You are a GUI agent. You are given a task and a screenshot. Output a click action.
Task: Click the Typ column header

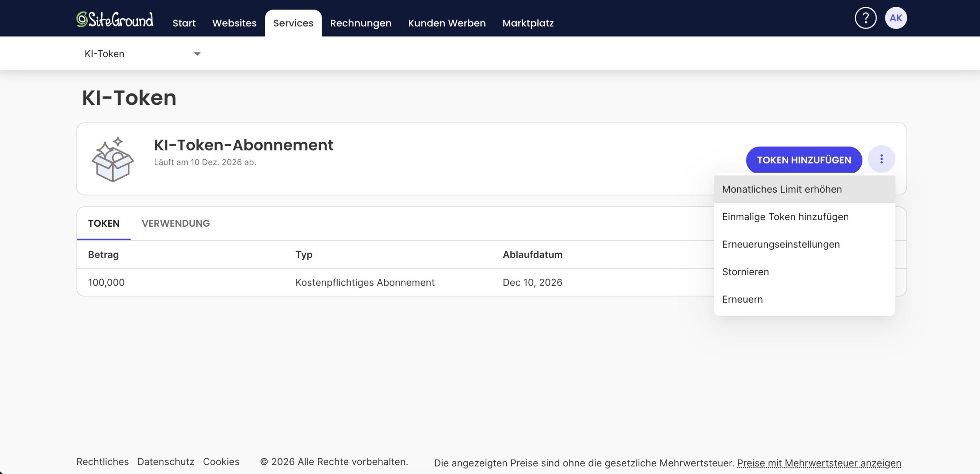[304, 255]
